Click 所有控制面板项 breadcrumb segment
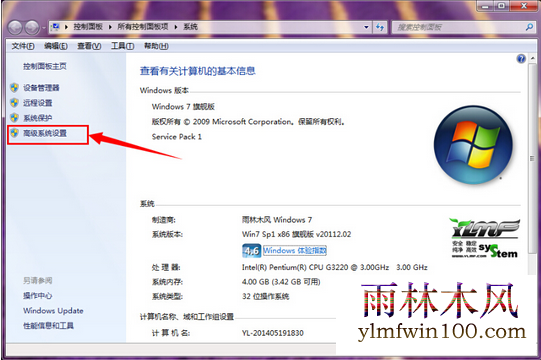The width and height of the screenshot is (541, 360). 142,27
